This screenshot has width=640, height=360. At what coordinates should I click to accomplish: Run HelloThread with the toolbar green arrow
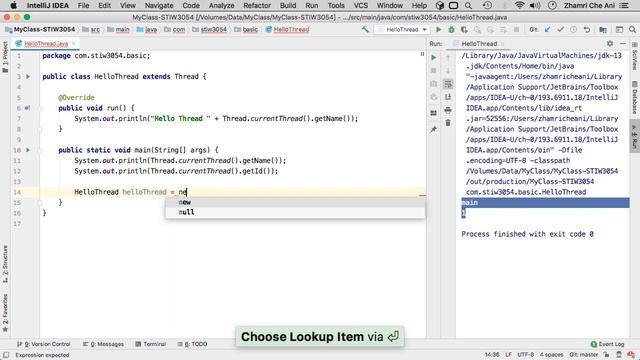point(438,29)
